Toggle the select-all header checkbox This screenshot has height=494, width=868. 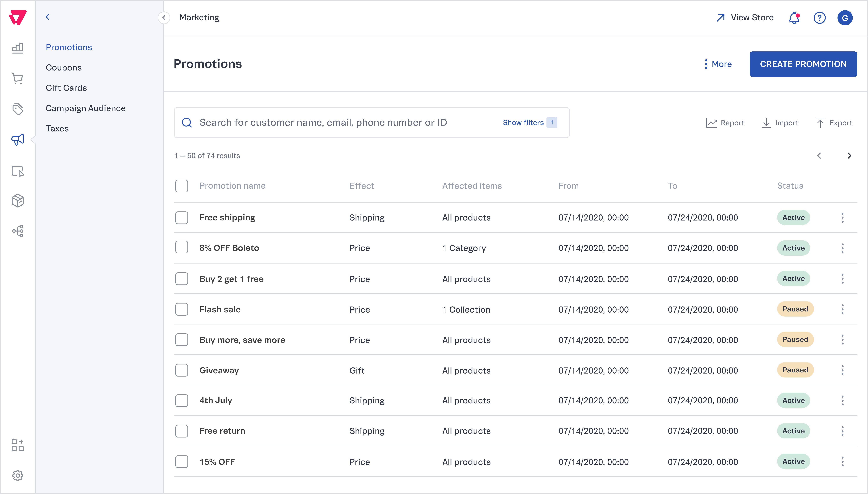182,186
